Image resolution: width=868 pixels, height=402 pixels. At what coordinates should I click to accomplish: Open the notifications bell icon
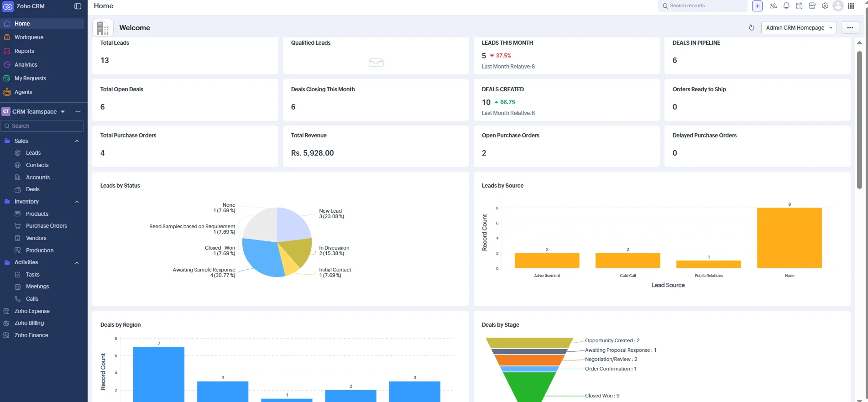[x=786, y=6]
